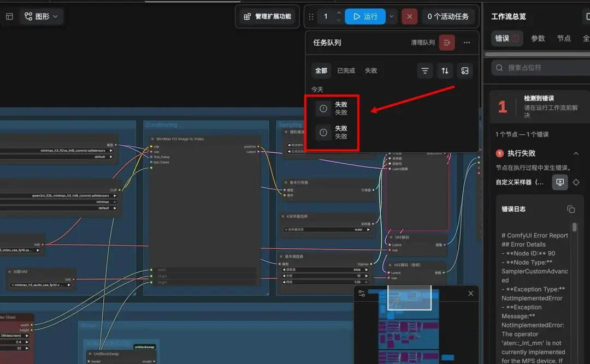Open the queue filter icon
This screenshot has height=364, width=590.
coord(425,71)
